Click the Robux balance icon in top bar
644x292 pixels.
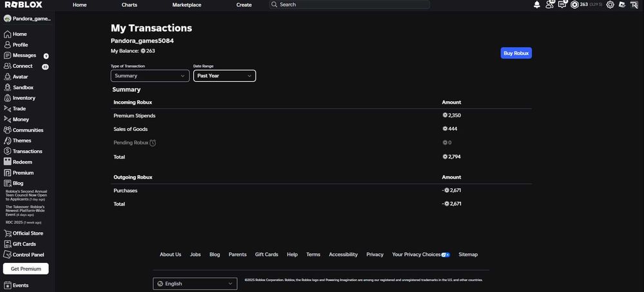[x=574, y=5]
